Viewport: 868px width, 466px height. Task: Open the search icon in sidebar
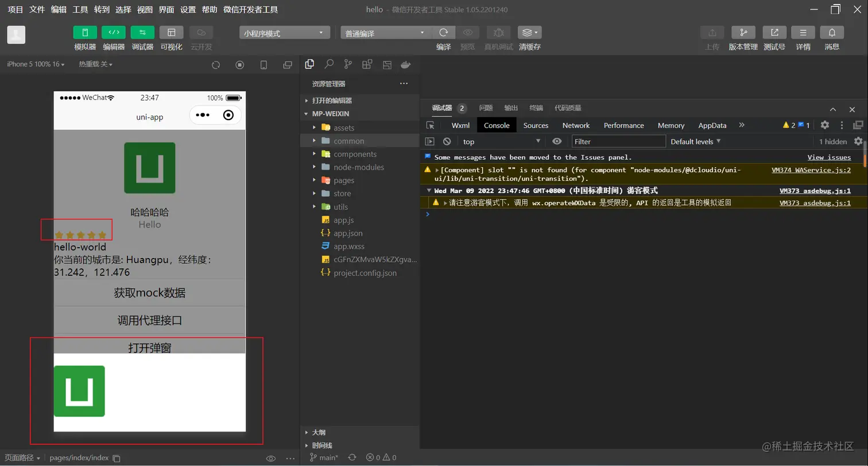[329, 64]
